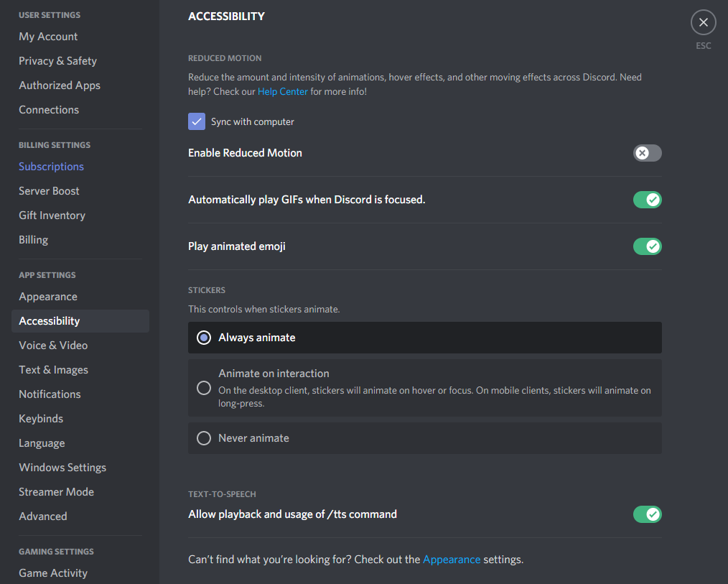
Task: Close settings with the ESC X icon
Action: point(703,22)
